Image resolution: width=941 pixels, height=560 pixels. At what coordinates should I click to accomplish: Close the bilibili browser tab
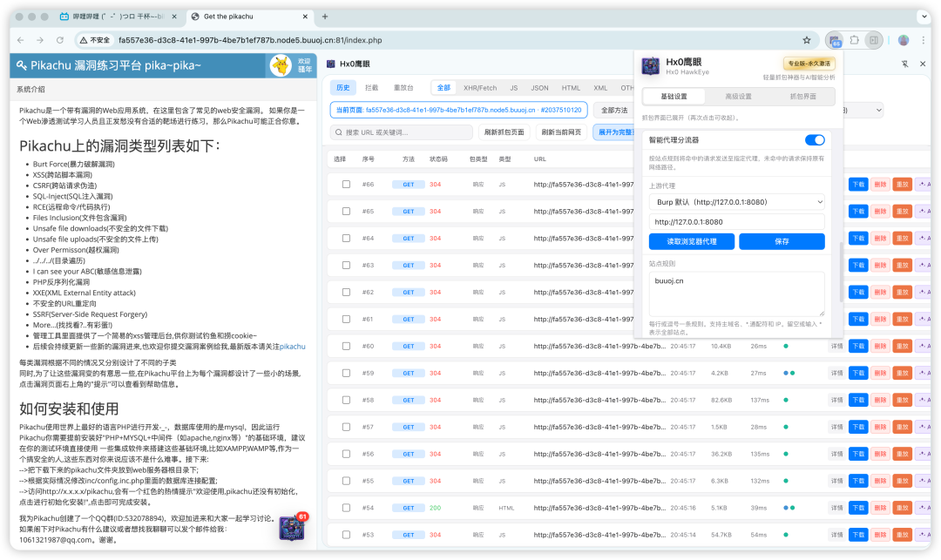pyautogui.click(x=174, y=17)
